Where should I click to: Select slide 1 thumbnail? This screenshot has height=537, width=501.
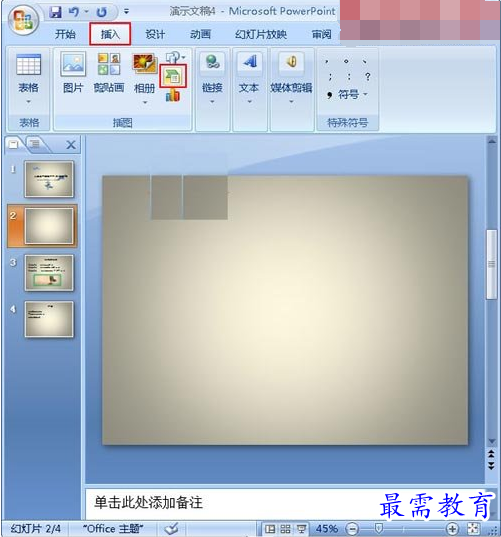(x=49, y=179)
